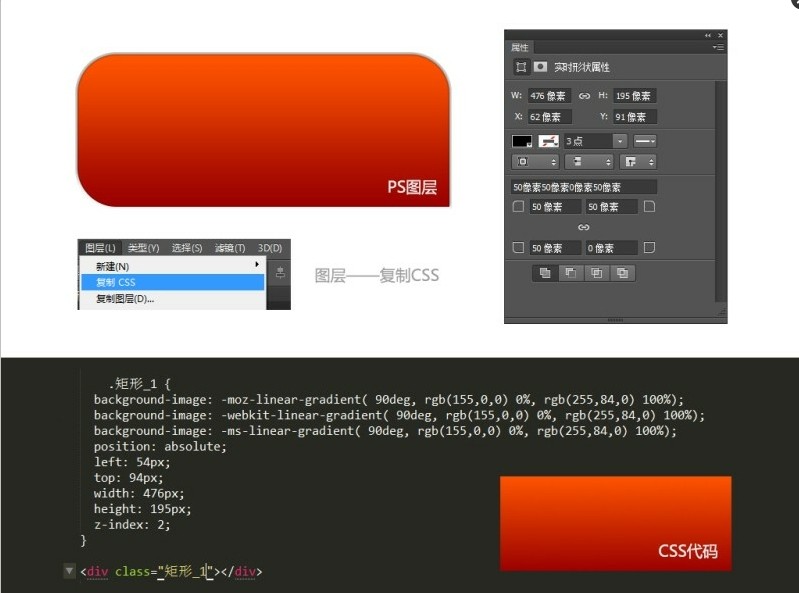Click the H field showing 195 像素
The image size is (799, 593).
click(634, 96)
